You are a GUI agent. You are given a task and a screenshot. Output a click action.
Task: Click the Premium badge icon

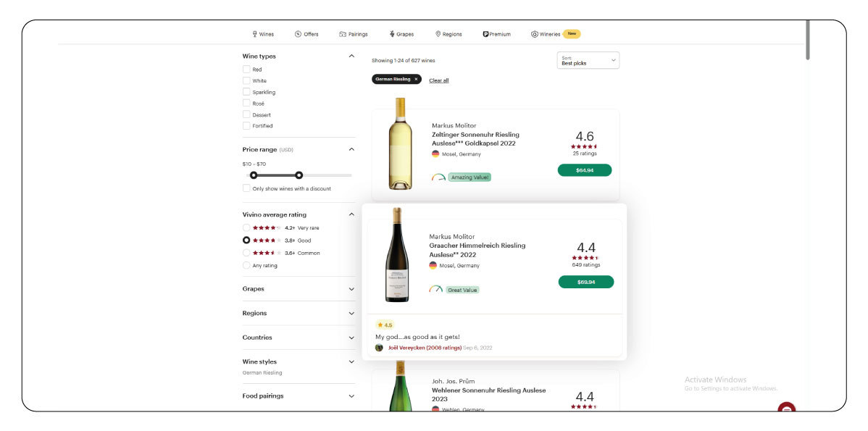click(x=485, y=34)
